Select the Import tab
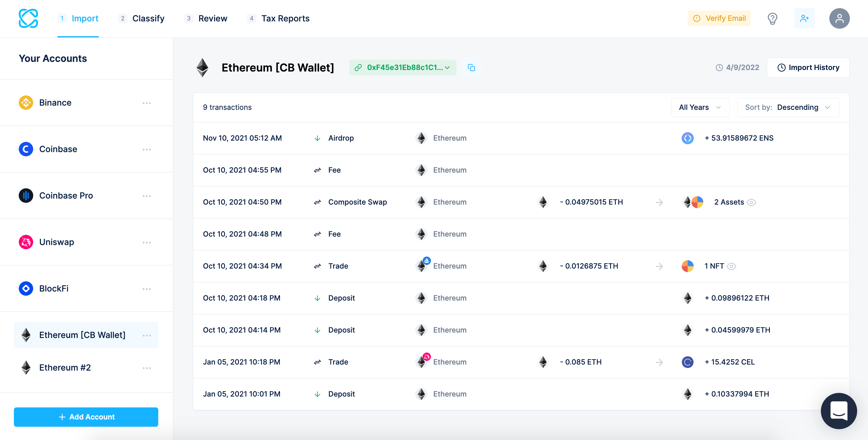The image size is (868, 440). pyautogui.click(x=84, y=18)
